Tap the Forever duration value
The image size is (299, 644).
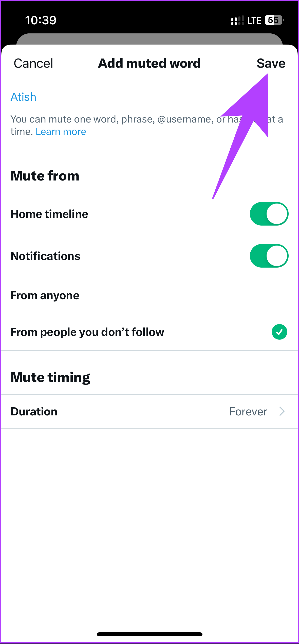(x=248, y=412)
